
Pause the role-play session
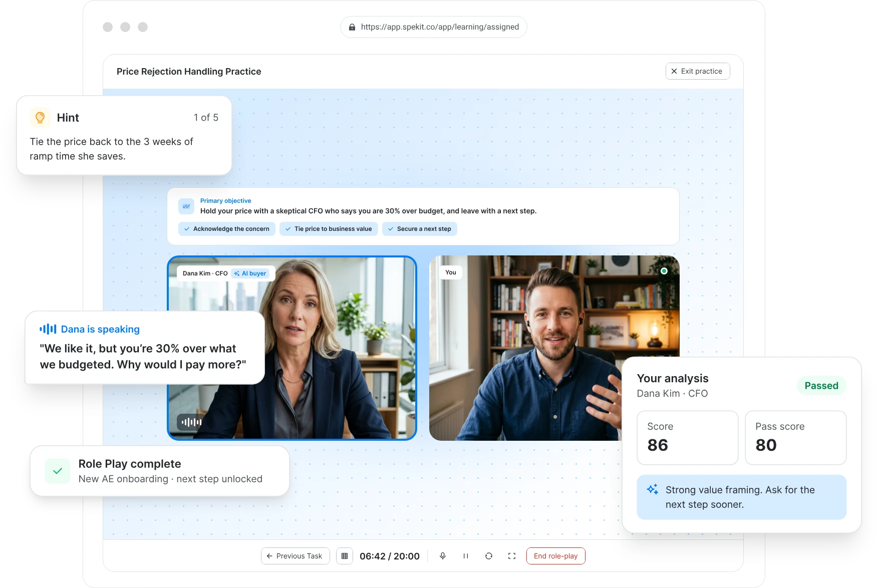(x=466, y=556)
